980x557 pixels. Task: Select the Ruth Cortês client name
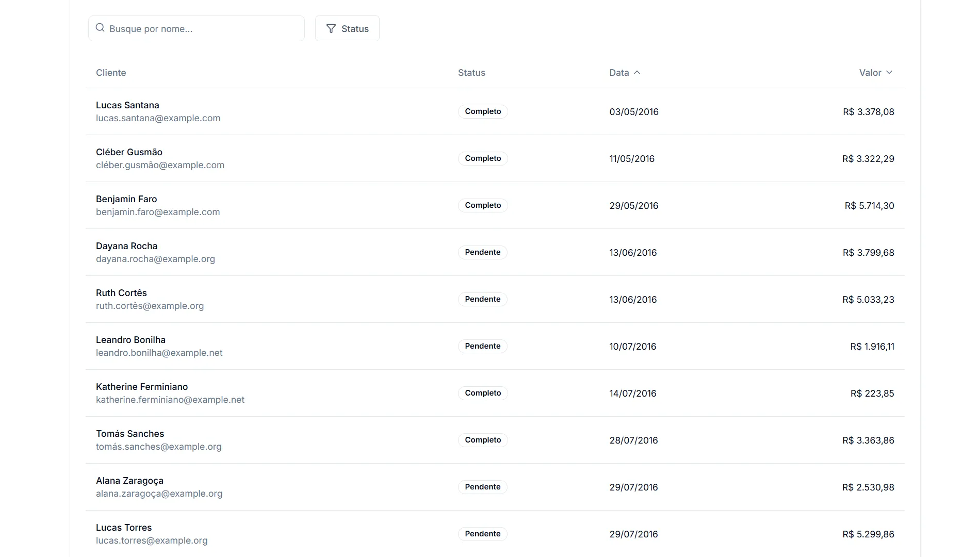coord(121,293)
